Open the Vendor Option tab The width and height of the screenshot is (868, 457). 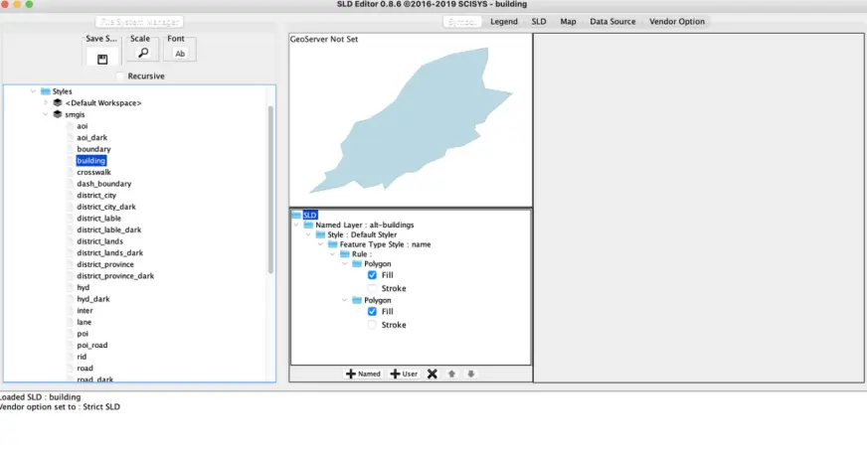(676, 21)
